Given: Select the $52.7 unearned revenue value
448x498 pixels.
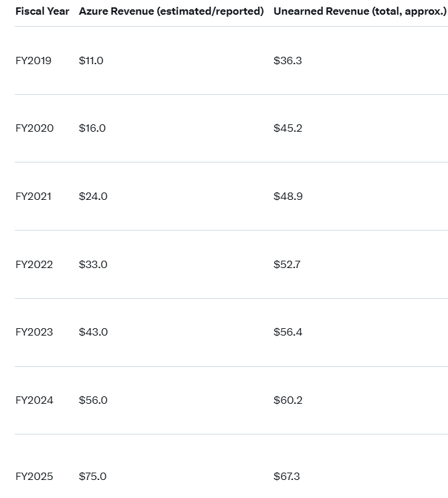Looking at the screenshot, I should pos(287,265).
